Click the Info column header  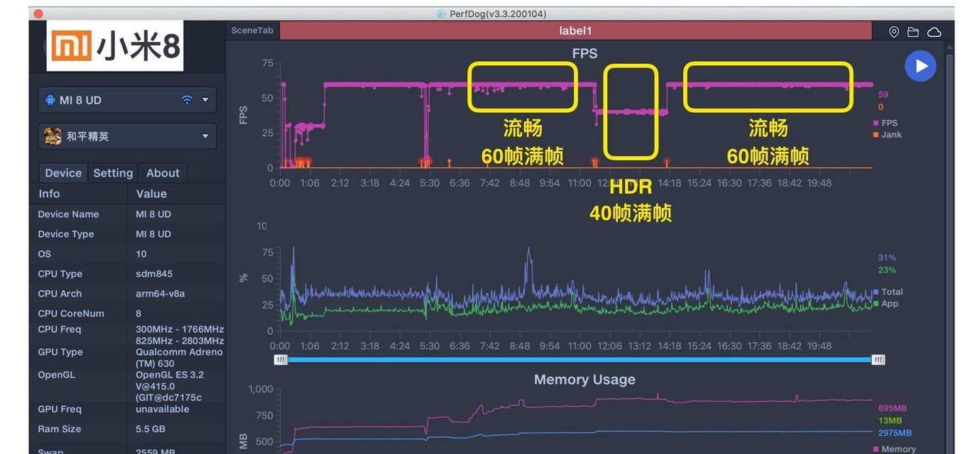49,194
